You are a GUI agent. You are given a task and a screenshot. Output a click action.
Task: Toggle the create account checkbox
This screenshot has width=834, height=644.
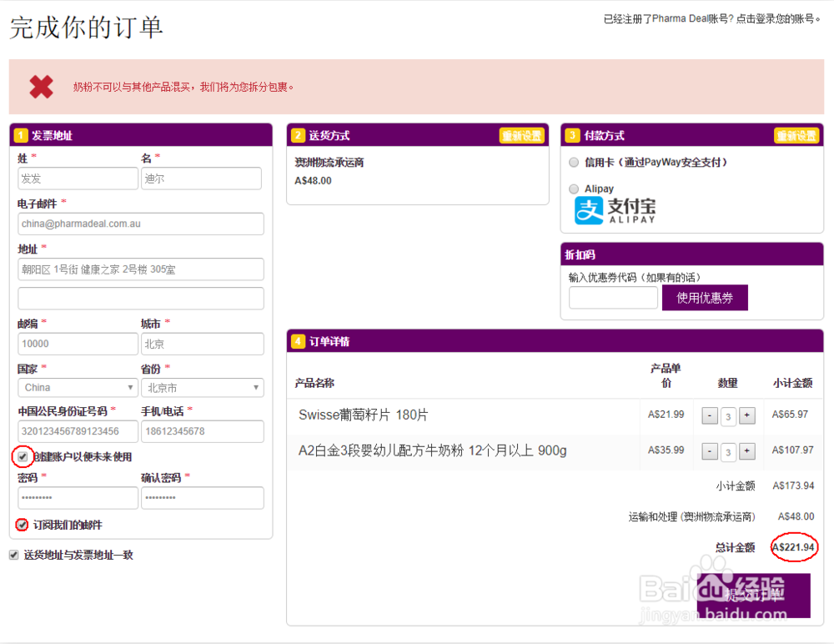tap(23, 456)
